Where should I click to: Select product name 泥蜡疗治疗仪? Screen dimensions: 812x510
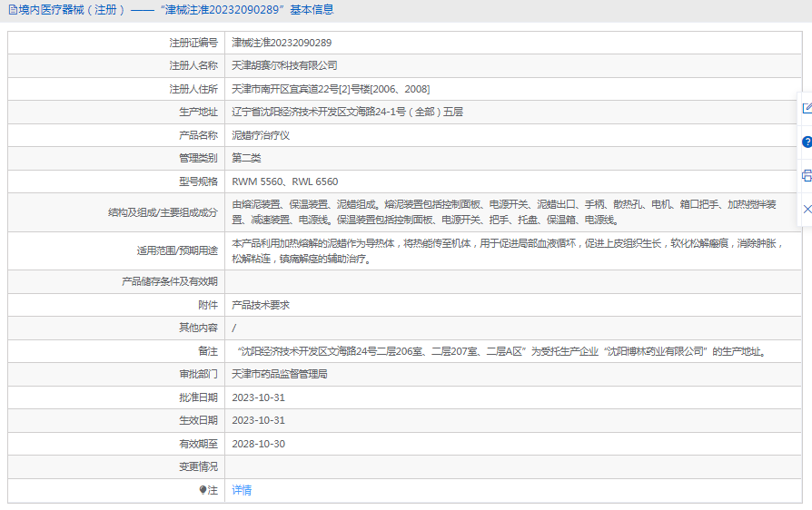261,135
